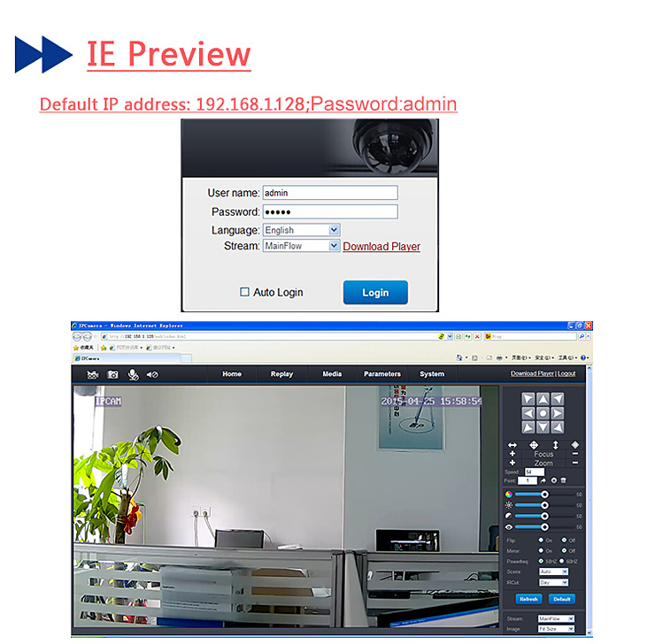Increase Focus with the plus icon

point(512,454)
